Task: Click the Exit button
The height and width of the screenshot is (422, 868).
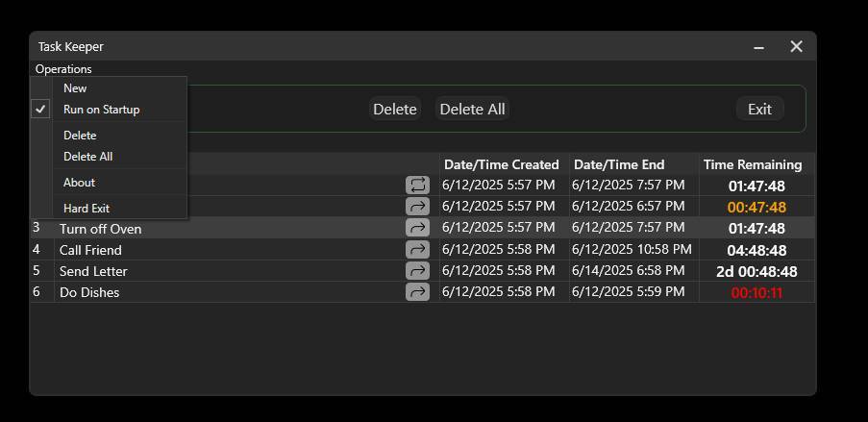Action: click(759, 109)
